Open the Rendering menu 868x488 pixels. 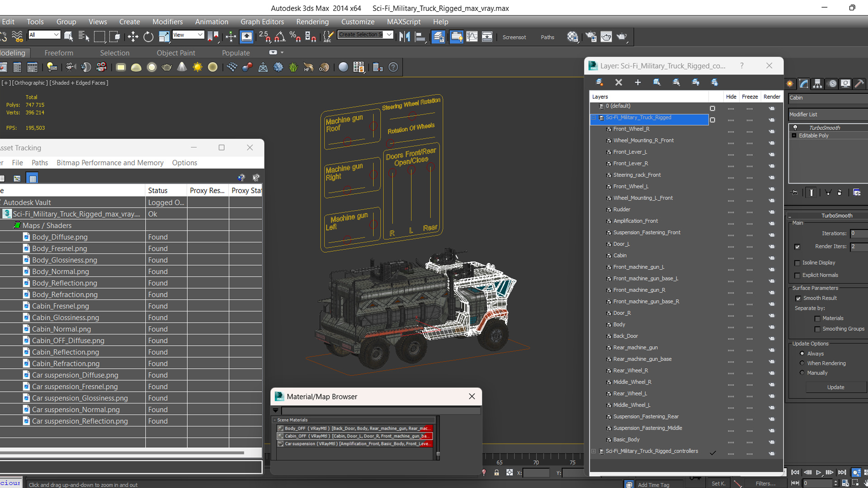pyautogui.click(x=312, y=22)
